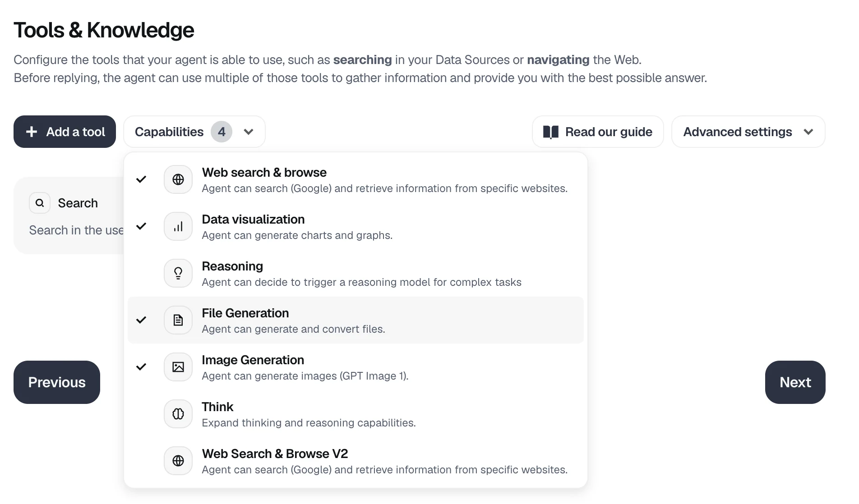The height and width of the screenshot is (504, 859).
Task: Uncheck the Image Generation capability
Action: pos(316,367)
